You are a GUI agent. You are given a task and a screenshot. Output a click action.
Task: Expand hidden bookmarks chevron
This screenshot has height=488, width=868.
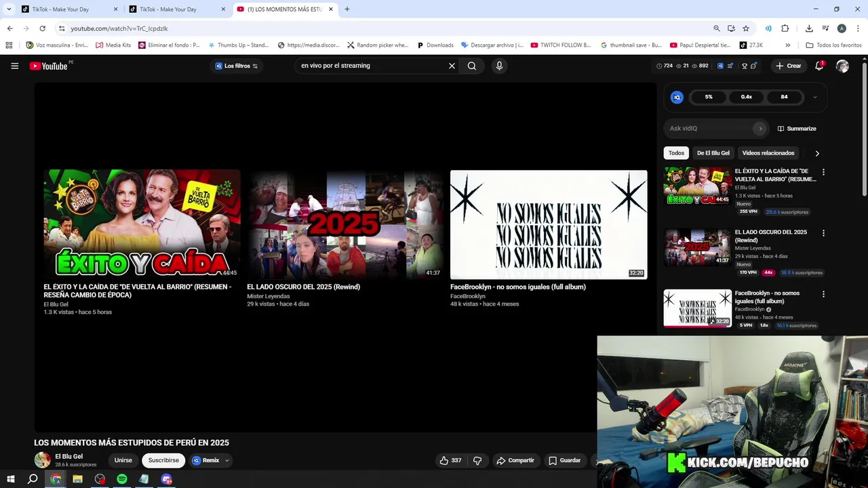pos(787,45)
